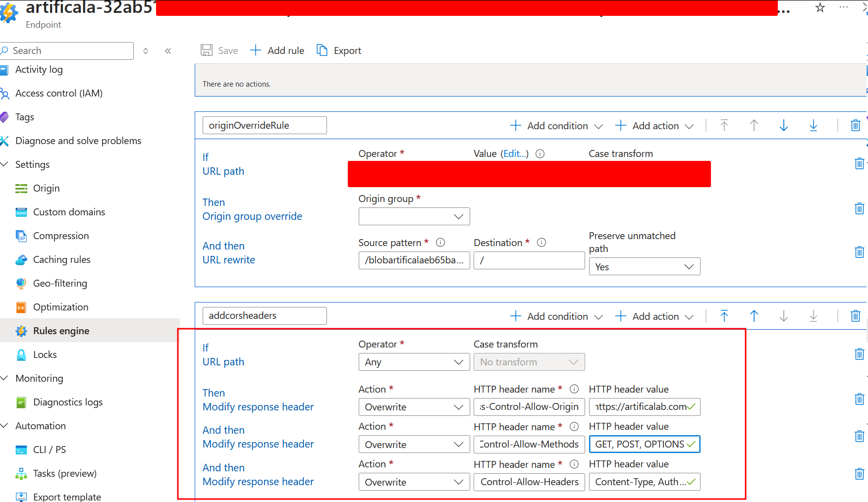
Task: Edit the https://artificalab.com header value
Action: click(645, 407)
